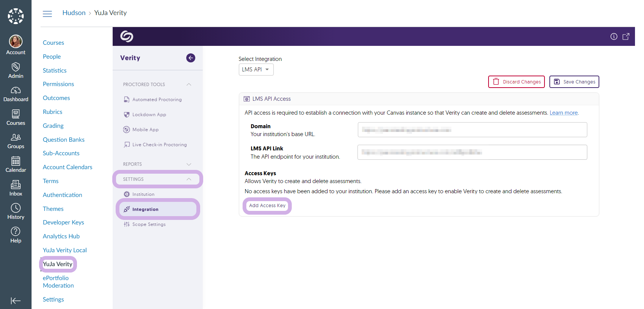Open Permissions in account menu
Screen dimensions: 644x309
[58, 84]
